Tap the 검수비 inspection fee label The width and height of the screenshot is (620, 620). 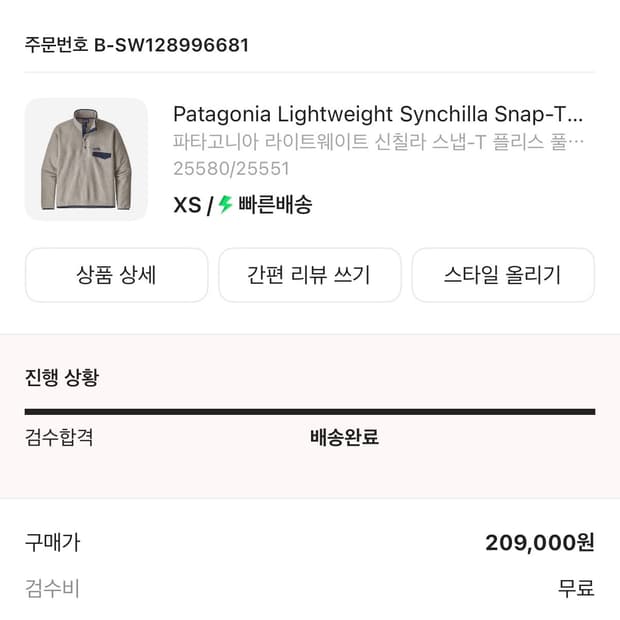(52, 588)
